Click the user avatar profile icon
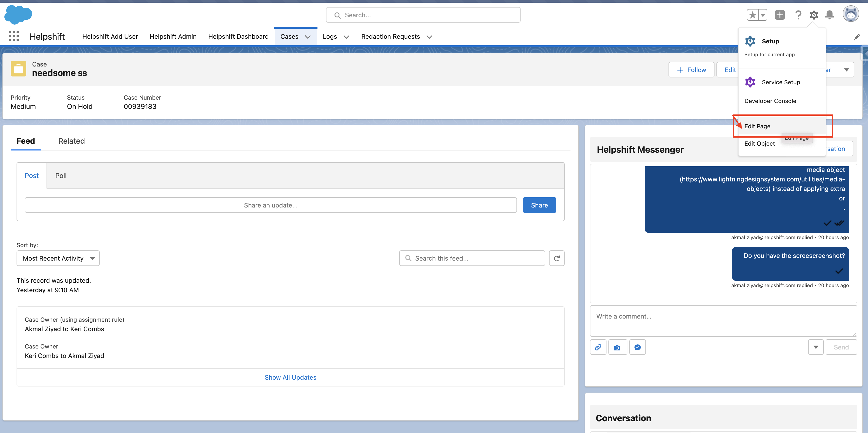The height and width of the screenshot is (433, 868). [x=850, y=14]
